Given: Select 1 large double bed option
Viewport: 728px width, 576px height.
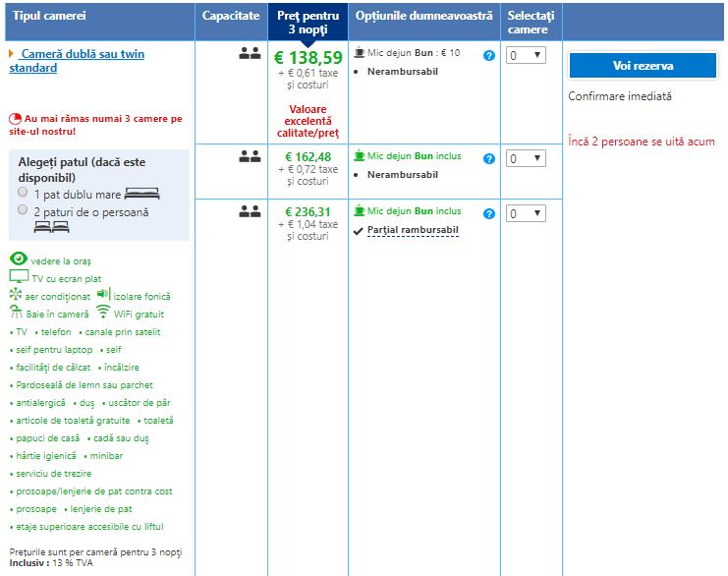Looking at the screenshot, I should pyautogui.click(x=23, y=193).
